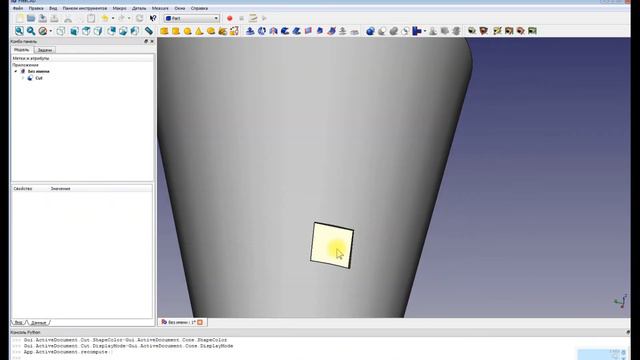Open the Вид menu
Screen dimensions: 640x360
pos(53,8)
